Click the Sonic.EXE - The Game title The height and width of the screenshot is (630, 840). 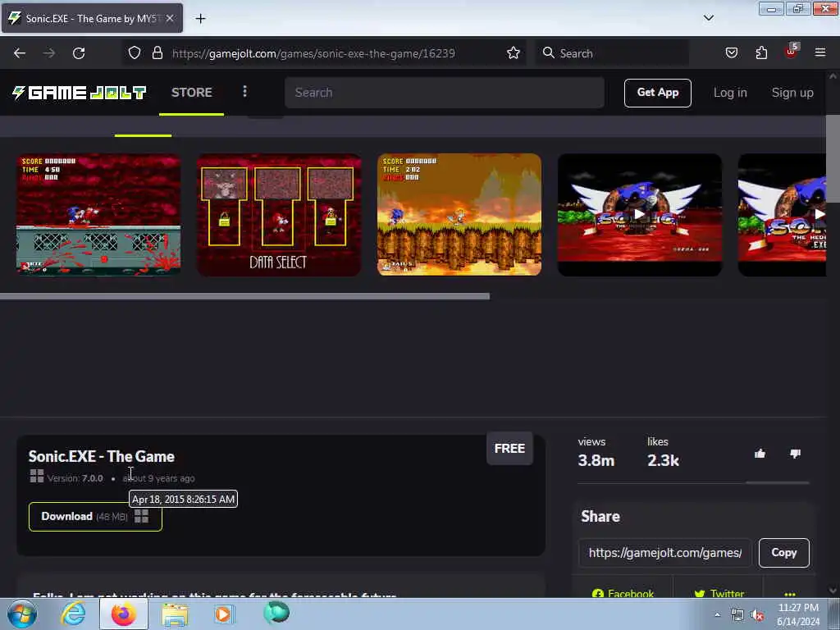coord(102,456)
